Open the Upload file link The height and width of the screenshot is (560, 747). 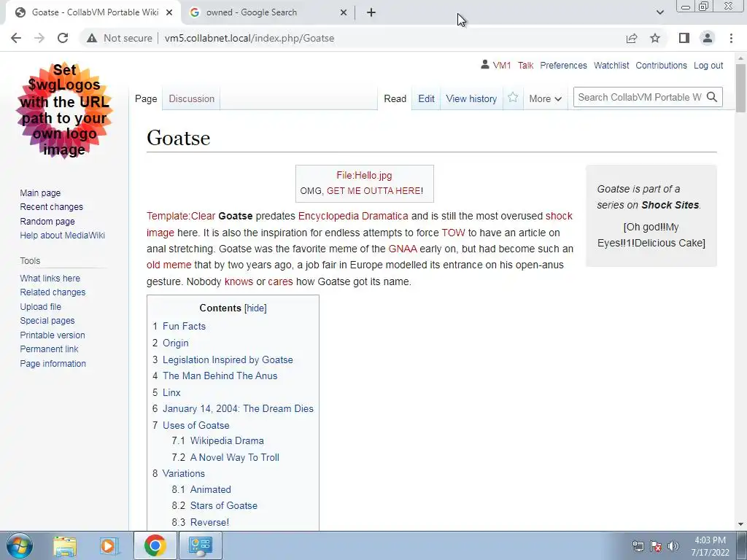41,307
